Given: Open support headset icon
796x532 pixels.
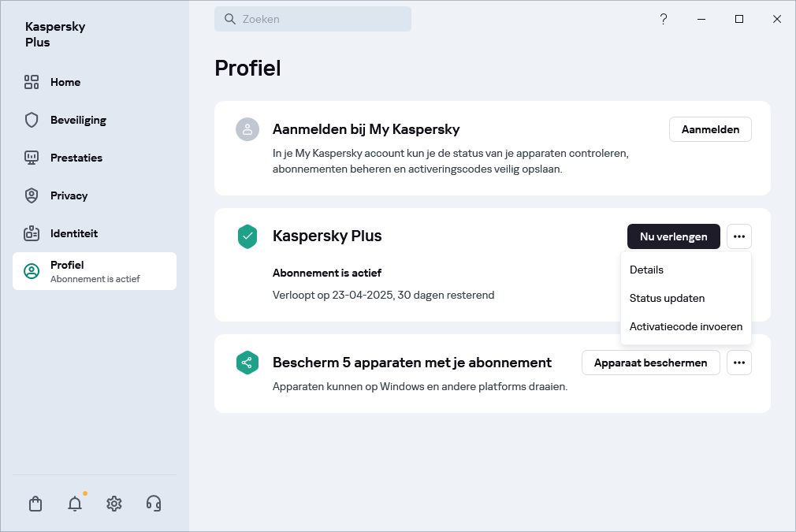Looking at the screenshot, I should [x=154, y=504].
